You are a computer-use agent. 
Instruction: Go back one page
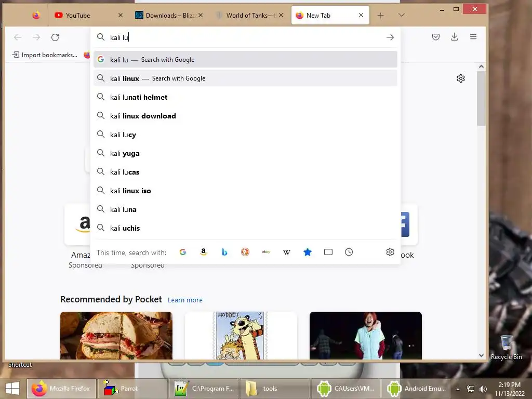coord(18,37)
